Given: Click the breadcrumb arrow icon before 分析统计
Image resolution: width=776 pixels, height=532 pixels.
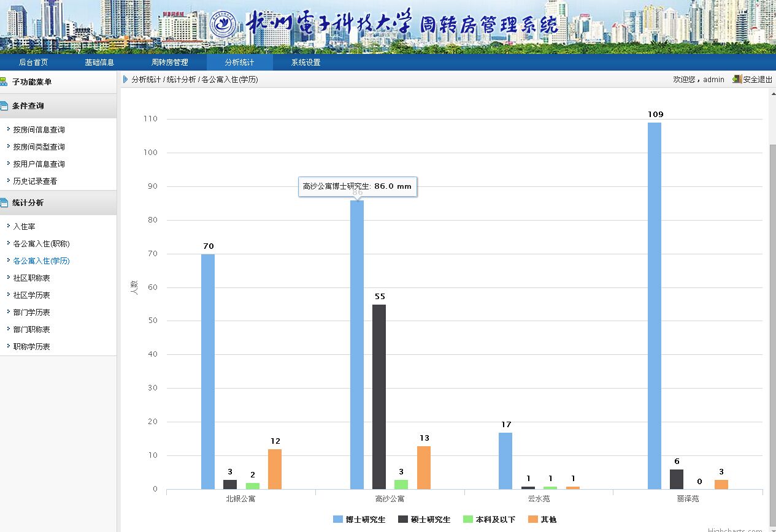Looking at the screenshot, I should [126, 79].
